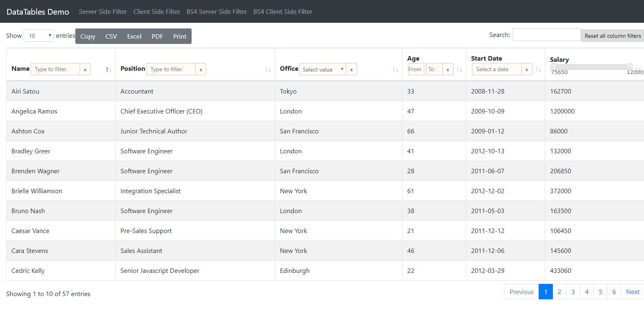Clear the Name column filter
The image size is (644, 316).
pyautogui.click(x=85, y=70)
